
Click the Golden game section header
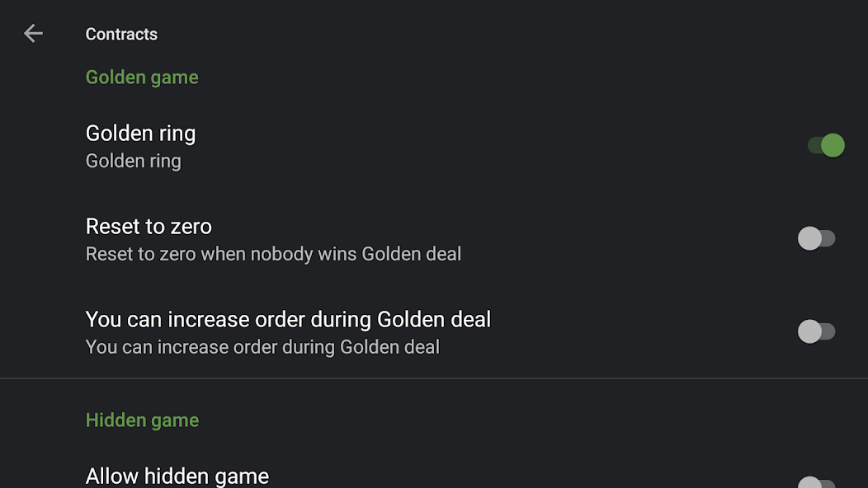pos(142,77)
